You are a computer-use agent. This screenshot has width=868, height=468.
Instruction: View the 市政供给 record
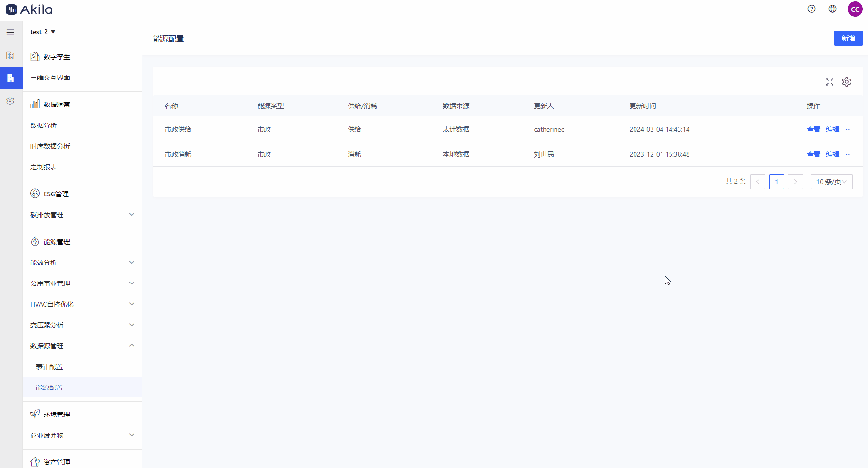[814, 129]
